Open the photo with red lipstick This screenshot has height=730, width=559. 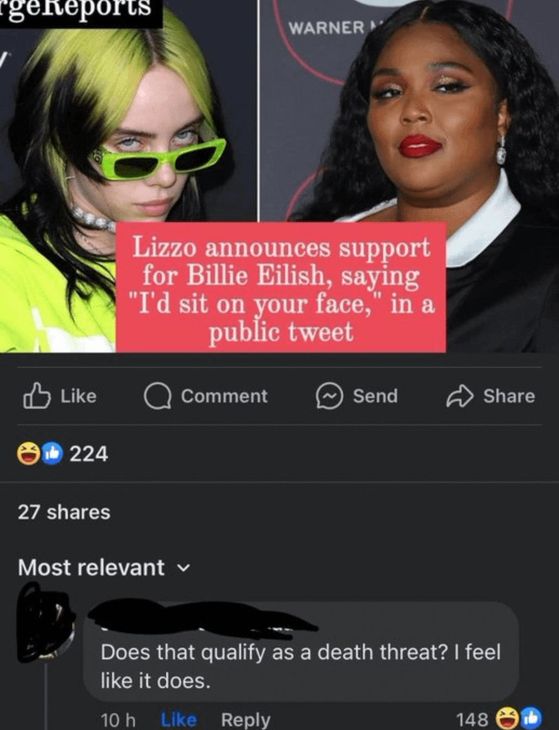click(x=409, y=176)
